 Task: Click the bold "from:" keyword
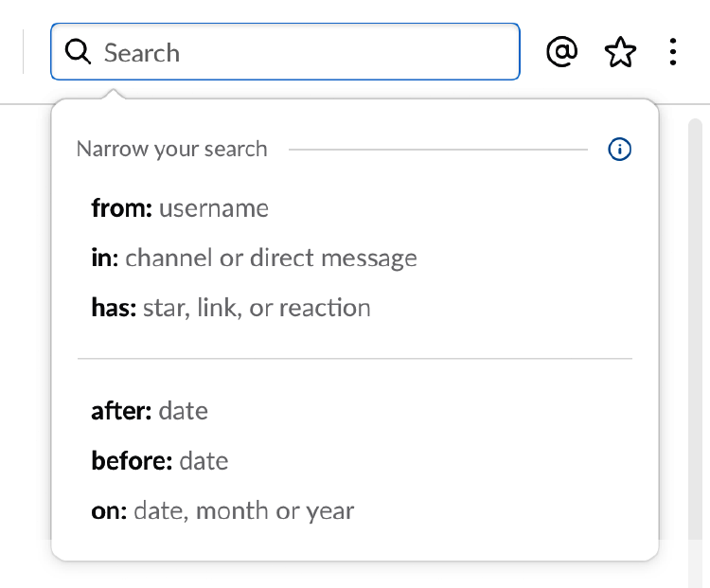coord(121,208)
